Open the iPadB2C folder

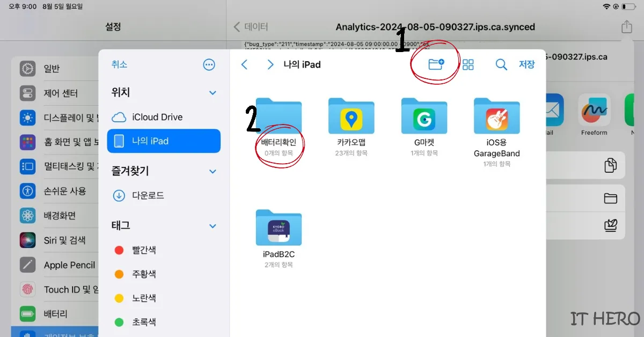pos(279,238)
